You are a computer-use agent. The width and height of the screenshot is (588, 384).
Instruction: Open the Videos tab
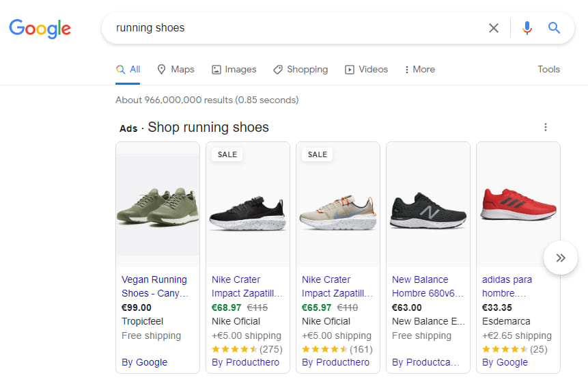point(366,70)
